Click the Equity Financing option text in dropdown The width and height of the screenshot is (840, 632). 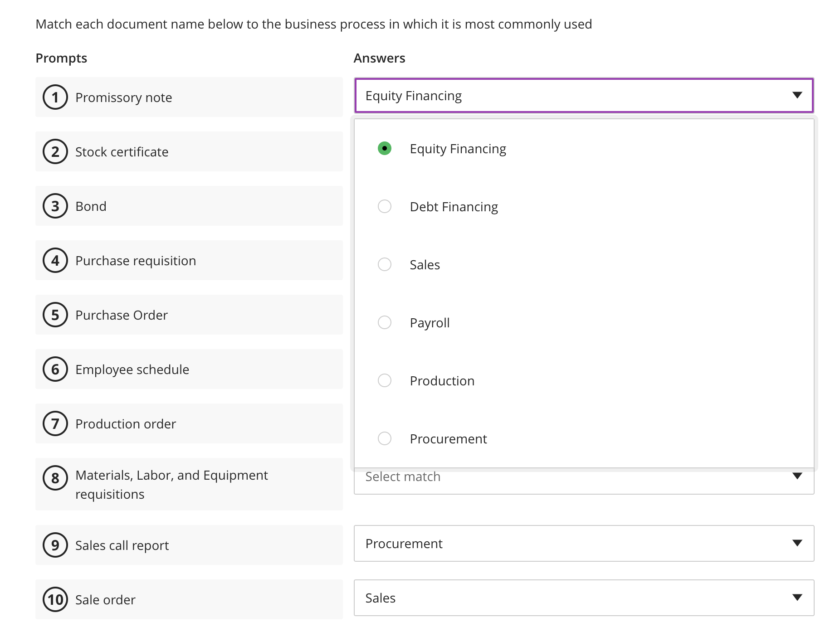point(458,148)
